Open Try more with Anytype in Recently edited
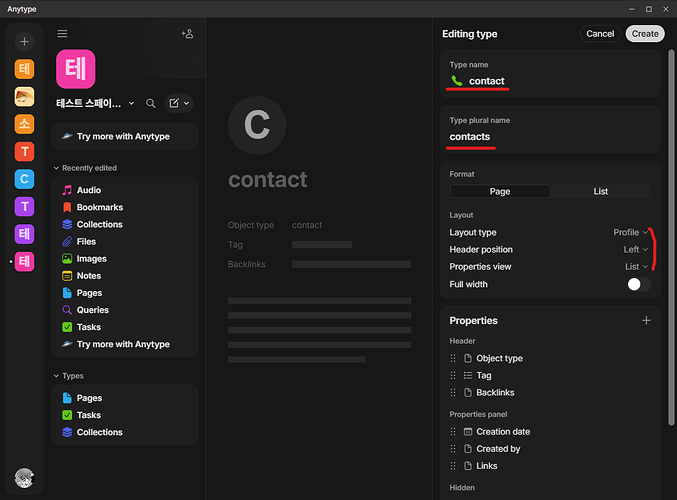Viewport: 677px width, 500px height. pos(125,344)
